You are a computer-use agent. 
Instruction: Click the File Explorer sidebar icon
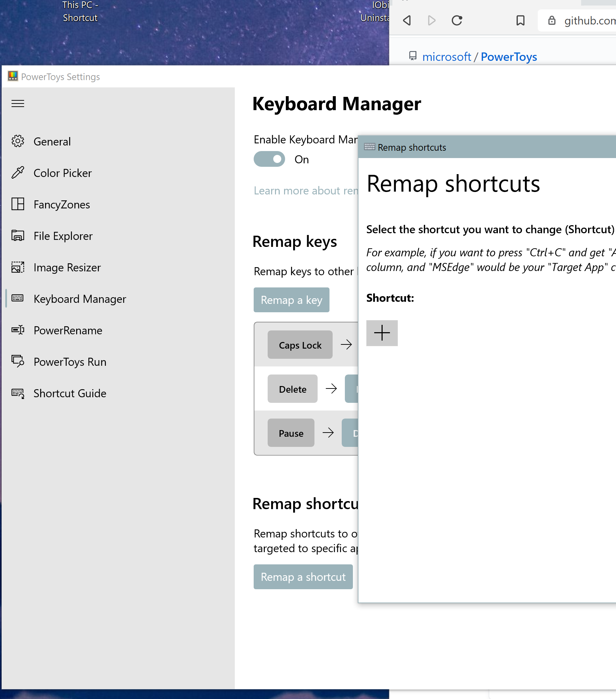pos(17,236)
